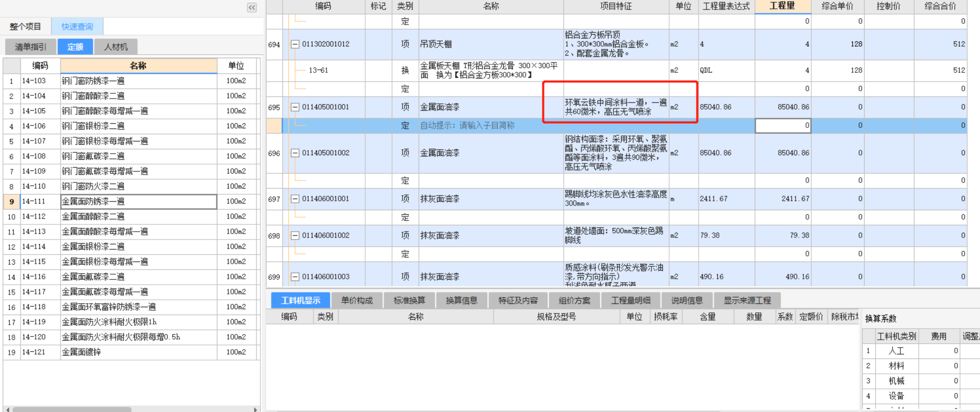980x412 pixels.
Task: Collapse tree node for 011405001001
Action: 295,107
